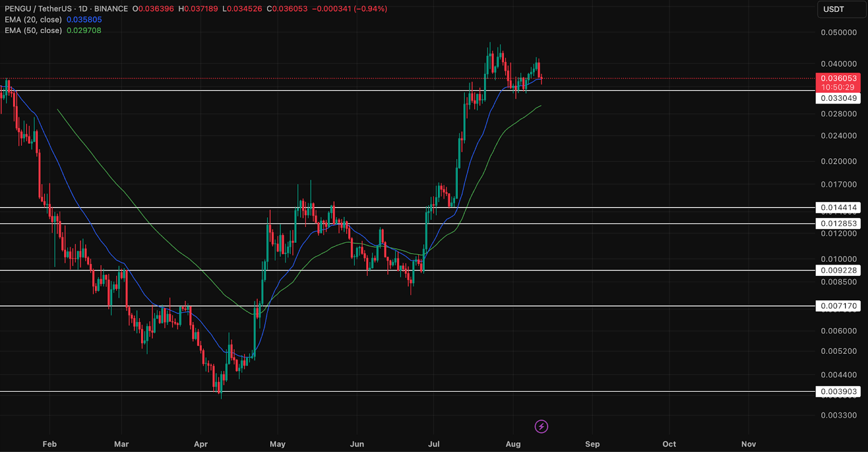Click the 0.004400 price scale label
Viewport: 868px width, 452px height.
click(839, 374)
